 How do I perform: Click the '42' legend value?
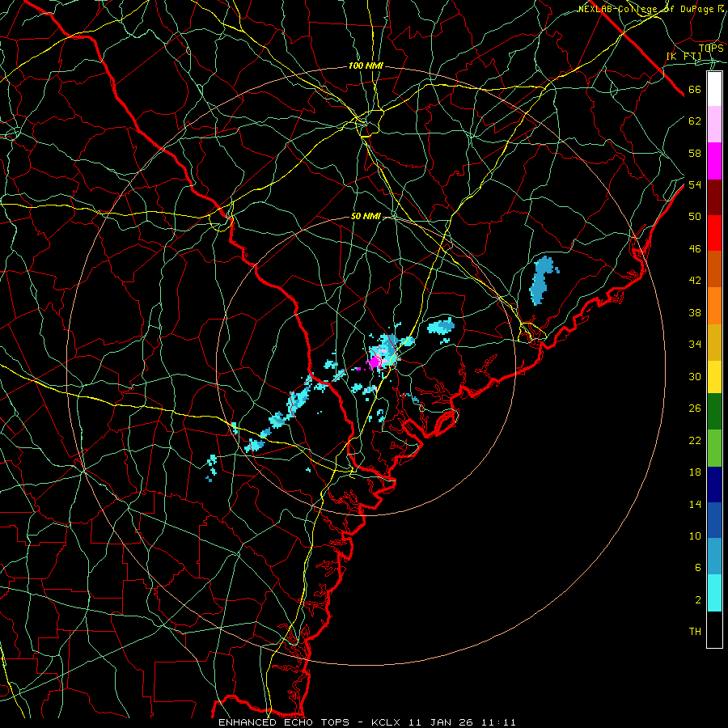tap(695, 281)
